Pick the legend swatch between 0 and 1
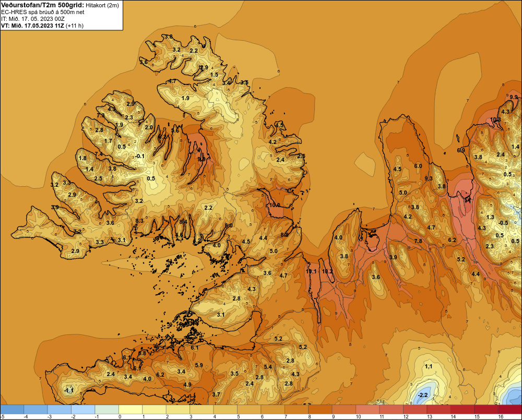This screenshot has height=420, width=522. 131,409
